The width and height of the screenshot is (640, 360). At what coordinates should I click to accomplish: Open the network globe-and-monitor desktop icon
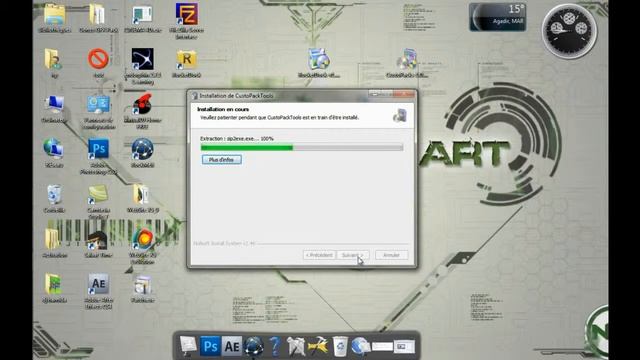click(x=53, y=149)
